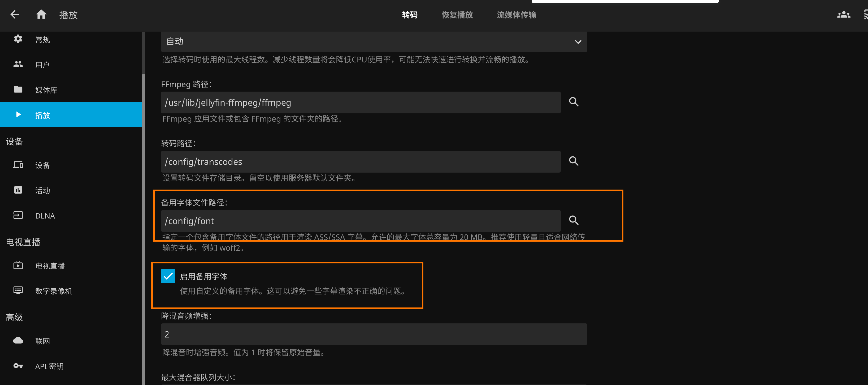Screen dimensions: 868x385
Task: Go to the home icon
Action: pyautogui.click(x=41, y=15)
